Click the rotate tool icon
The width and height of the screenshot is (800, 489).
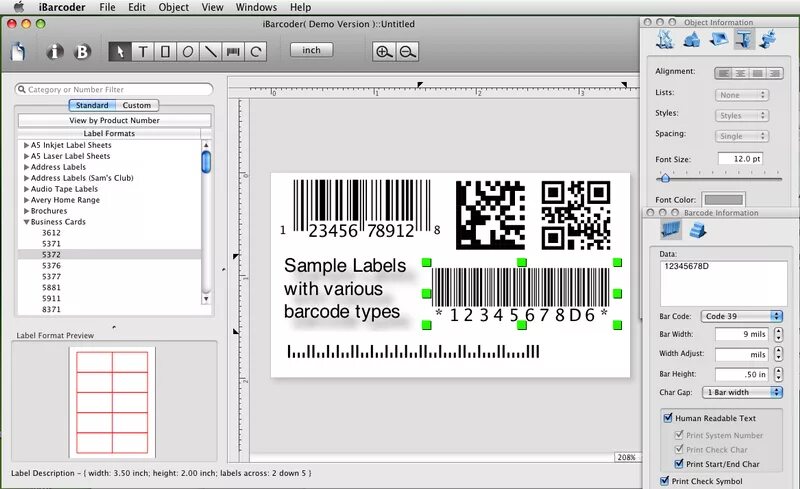(x=256, y=52)
